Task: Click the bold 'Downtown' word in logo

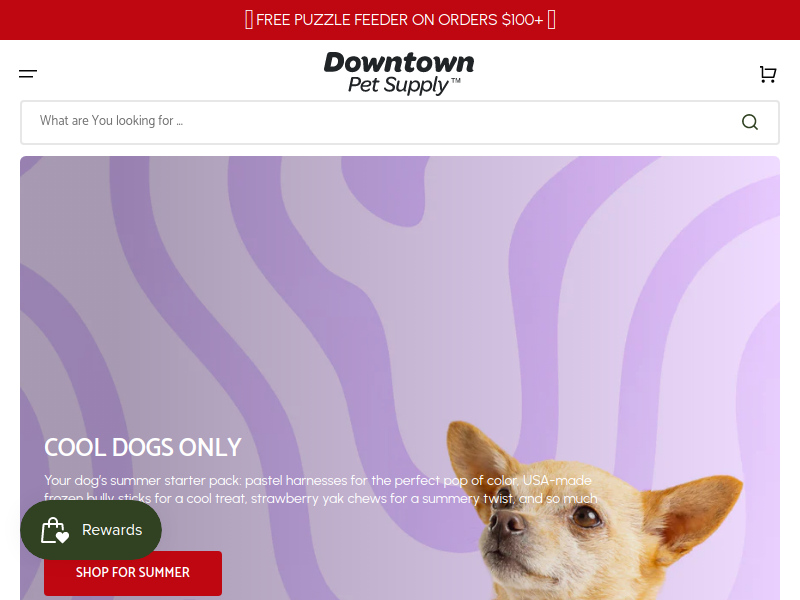Action: click(x=399, y=63)
